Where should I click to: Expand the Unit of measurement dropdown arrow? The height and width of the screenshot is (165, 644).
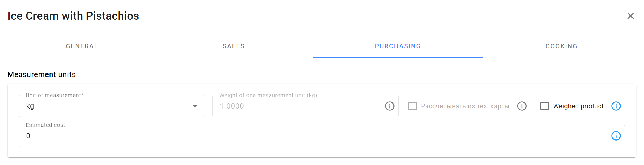(x=195, y=106)
